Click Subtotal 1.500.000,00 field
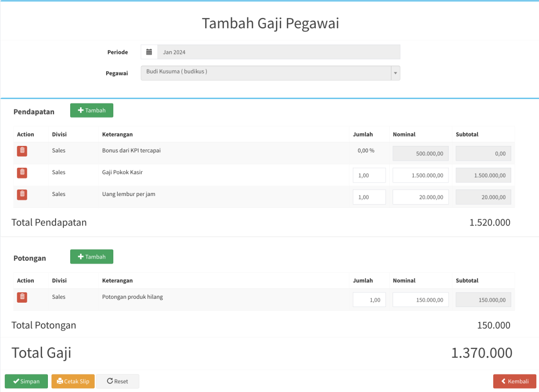 (483, 175)
